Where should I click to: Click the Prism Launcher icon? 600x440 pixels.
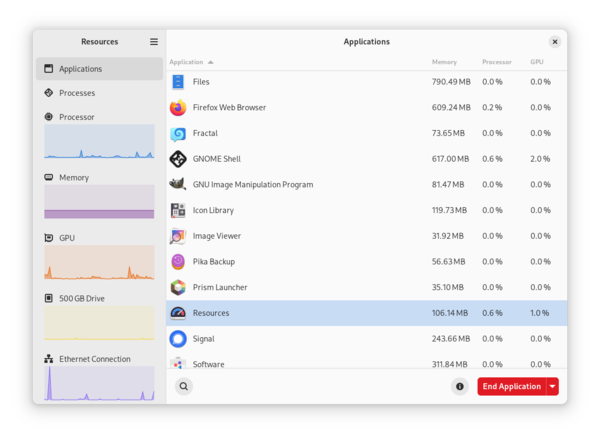(x=178, y=288)
